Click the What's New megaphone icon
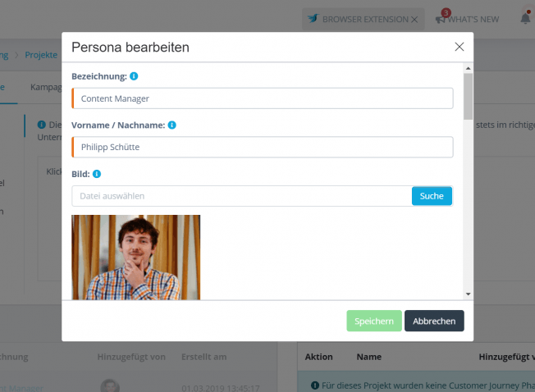Image resolution: width=535 pixels, height=392 pixels. coord(441,20)
